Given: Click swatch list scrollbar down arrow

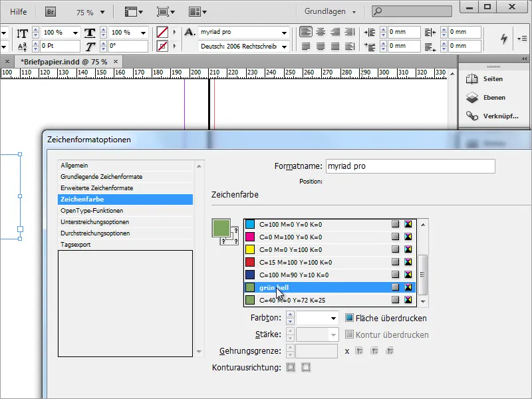Looking at the screenshot, I should [x=423, y=301].
